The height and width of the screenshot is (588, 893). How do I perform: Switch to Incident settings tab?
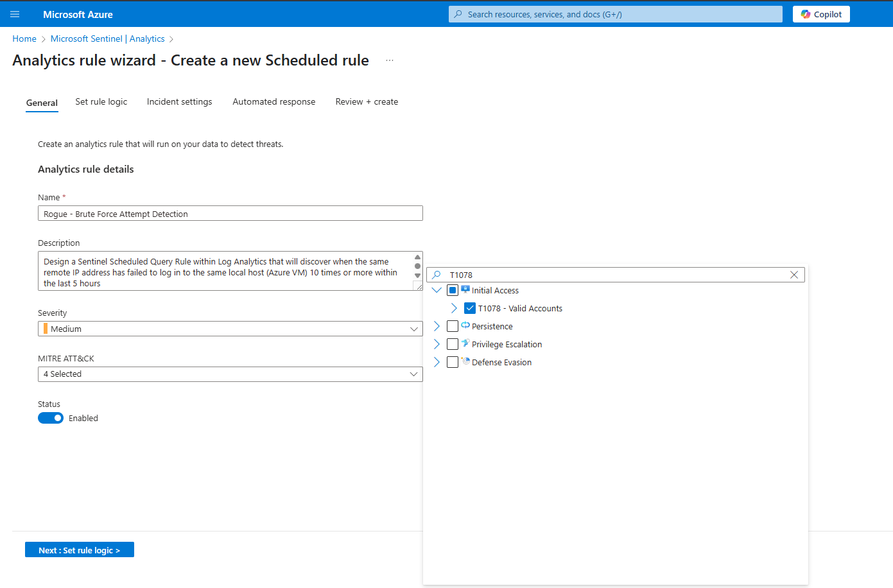[180, 101]
